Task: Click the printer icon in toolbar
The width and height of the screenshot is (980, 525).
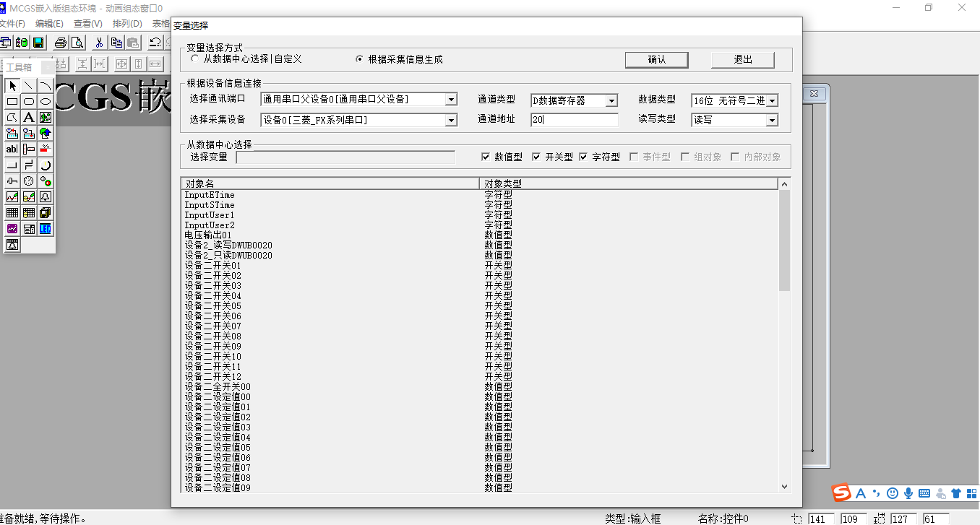Action: coord(61,43)
